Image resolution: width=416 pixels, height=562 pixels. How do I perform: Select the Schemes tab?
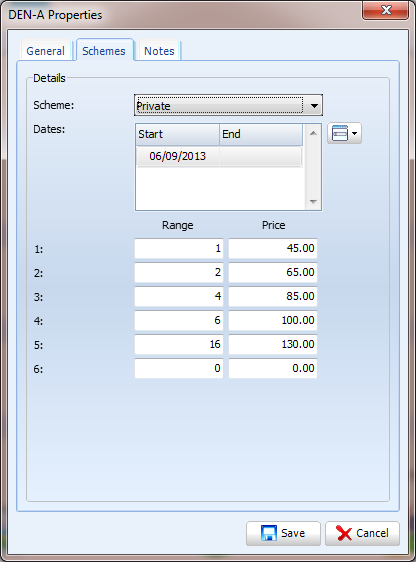tap(104, 50)
